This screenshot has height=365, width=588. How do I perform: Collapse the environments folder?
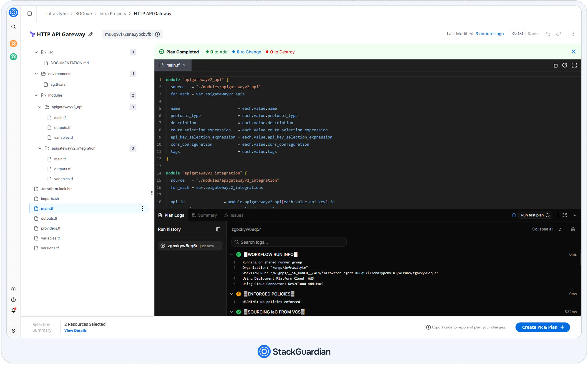(36, 74)
